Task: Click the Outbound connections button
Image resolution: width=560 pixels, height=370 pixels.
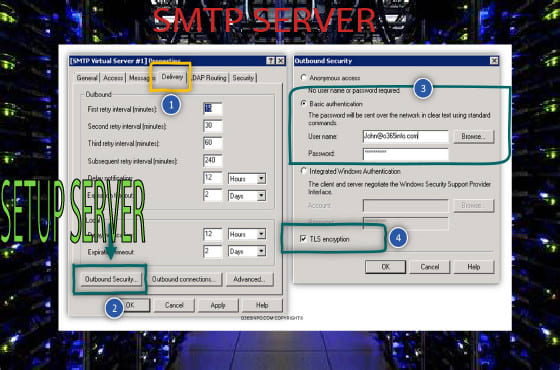Action: click(x=184, y=279)
